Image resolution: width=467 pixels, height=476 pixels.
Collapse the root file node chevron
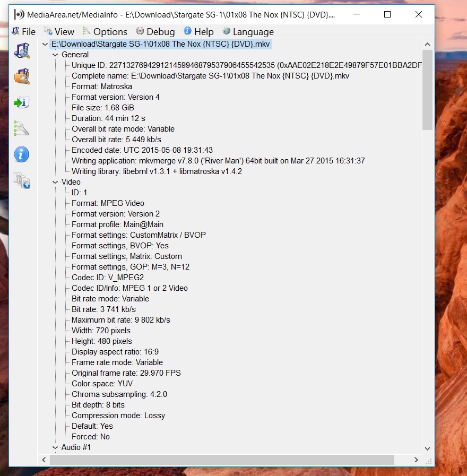pyautogui.click(x=45, y=45)
